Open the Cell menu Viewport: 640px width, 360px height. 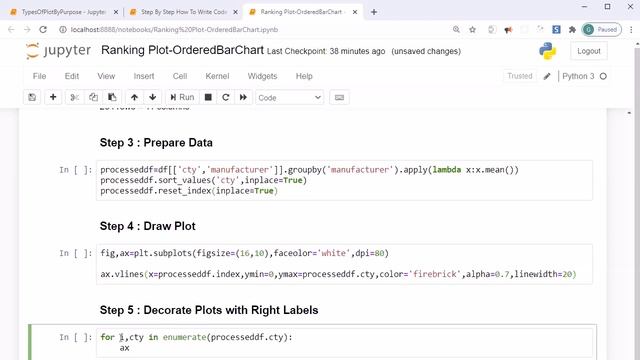click(180, 76)
